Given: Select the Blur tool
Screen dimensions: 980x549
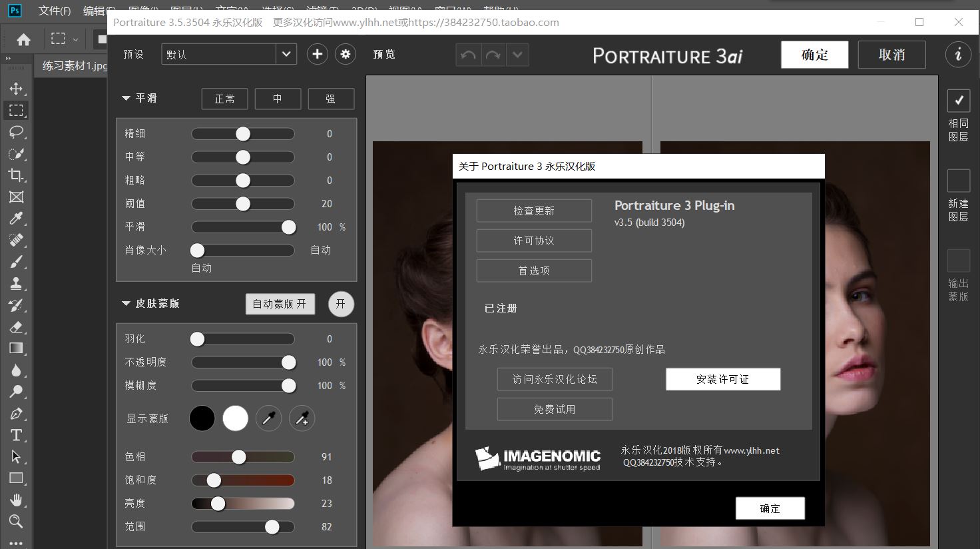Looking at the screenshot, I should [x=16, y=370].
